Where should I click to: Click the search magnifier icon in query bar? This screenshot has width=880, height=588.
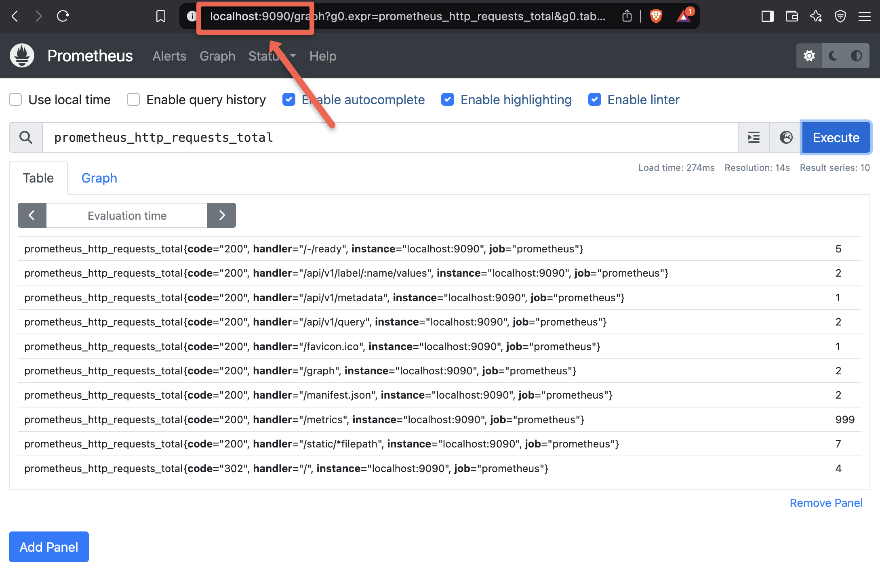click(x=26, y=137)
